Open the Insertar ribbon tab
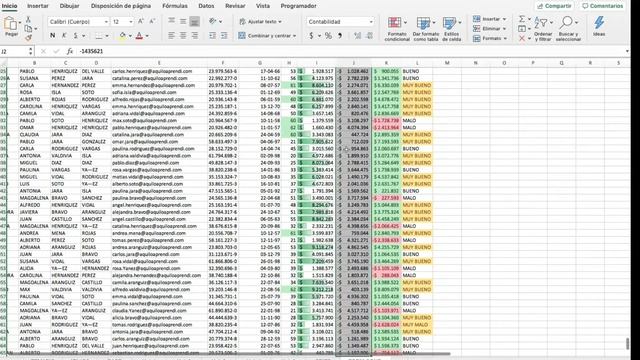This screenshot has width=640, height=360. click(38, 6)
